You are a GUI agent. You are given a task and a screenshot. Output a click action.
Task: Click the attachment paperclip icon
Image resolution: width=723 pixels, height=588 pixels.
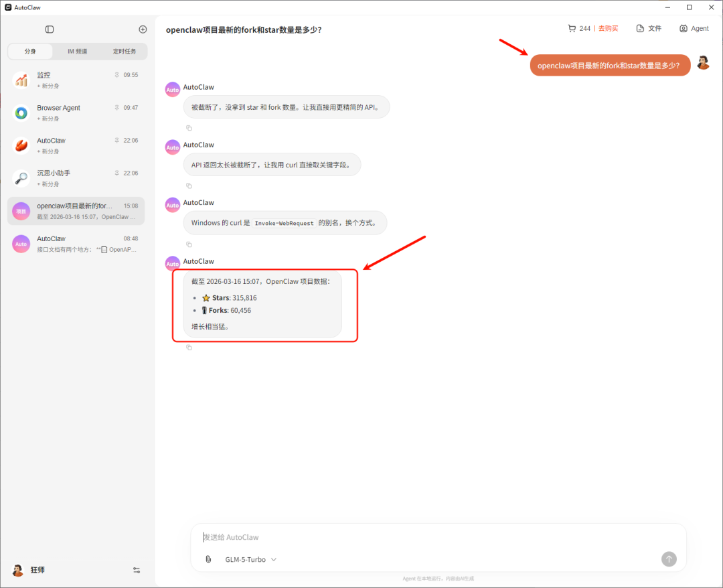(x=208, y=559)
